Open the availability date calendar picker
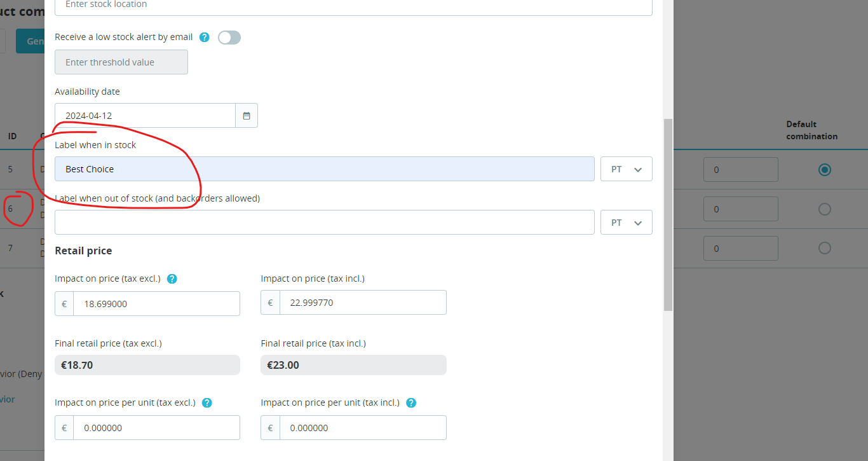 coord(247,116)
